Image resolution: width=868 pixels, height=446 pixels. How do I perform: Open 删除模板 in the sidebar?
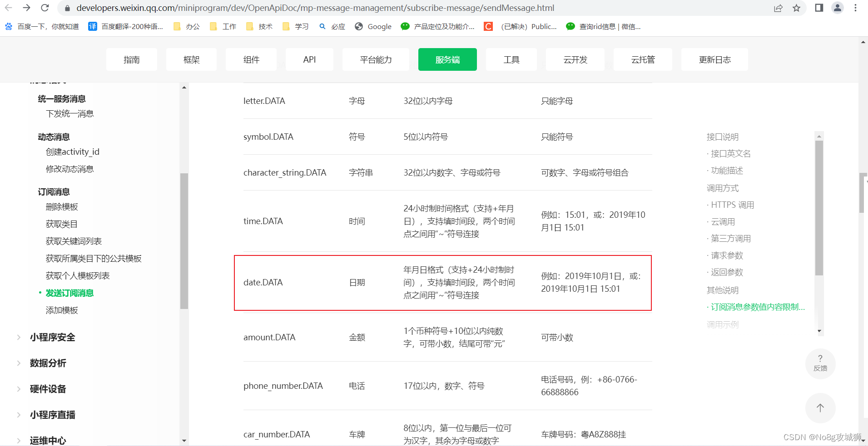coord(62,207)
